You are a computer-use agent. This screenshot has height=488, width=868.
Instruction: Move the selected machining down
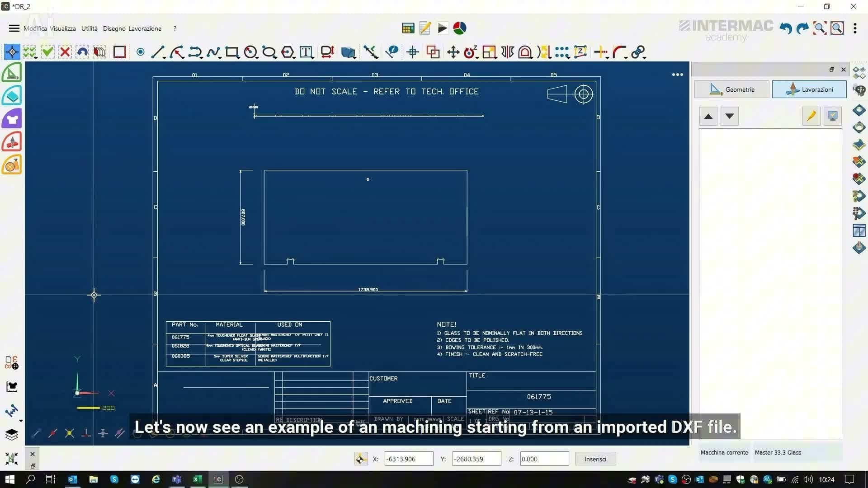[x=730, y=116]
